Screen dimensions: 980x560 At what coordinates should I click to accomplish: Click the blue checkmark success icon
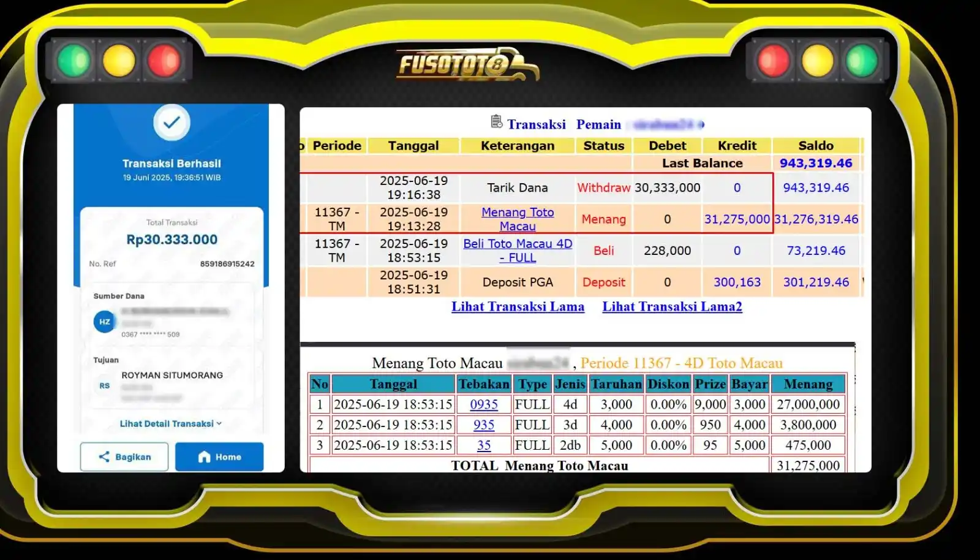171,122
